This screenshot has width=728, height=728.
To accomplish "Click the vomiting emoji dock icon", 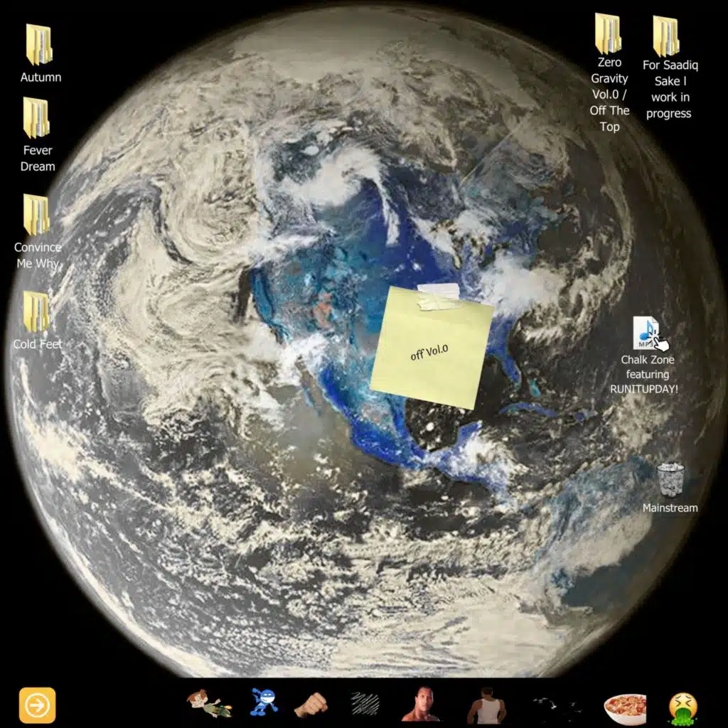I will pos(682,707).
